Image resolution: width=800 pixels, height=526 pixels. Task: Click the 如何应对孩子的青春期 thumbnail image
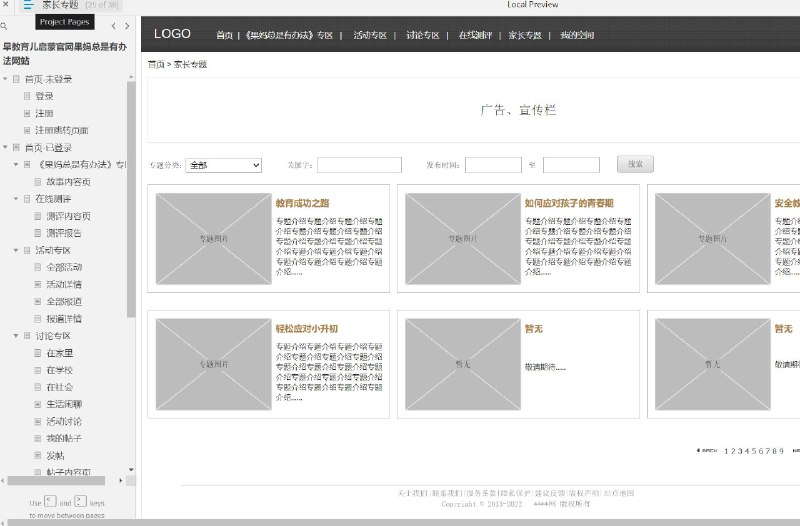pyautogui.click(x=463, y=238)
